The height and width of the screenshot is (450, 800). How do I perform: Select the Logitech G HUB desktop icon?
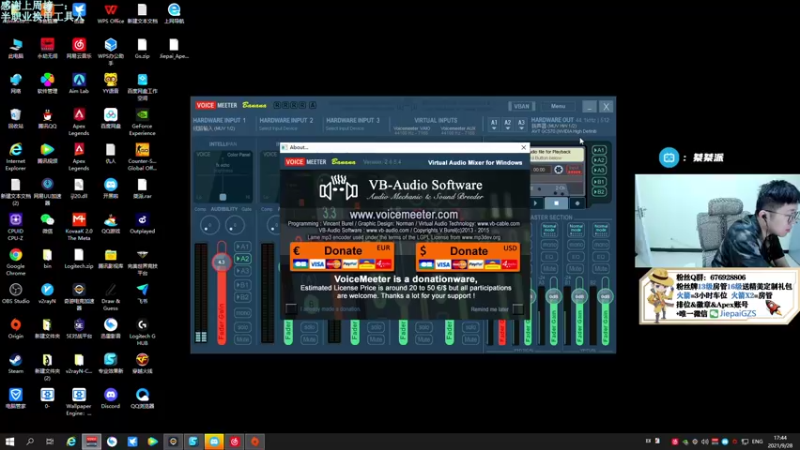142,331
